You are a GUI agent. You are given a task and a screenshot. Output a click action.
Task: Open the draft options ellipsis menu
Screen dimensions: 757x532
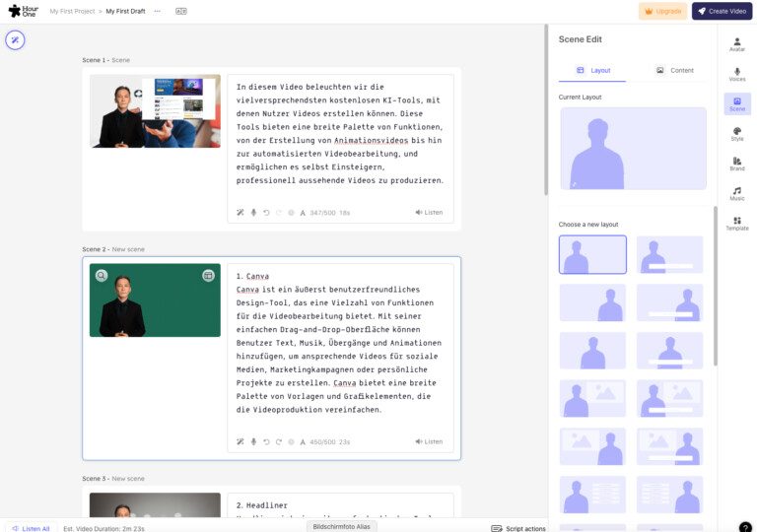(158, 11)
